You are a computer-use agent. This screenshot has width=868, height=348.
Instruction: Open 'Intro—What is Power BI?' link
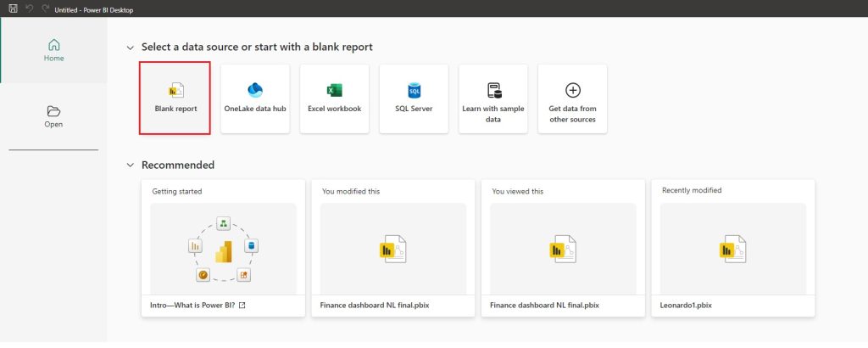click(x=192, y=305)
